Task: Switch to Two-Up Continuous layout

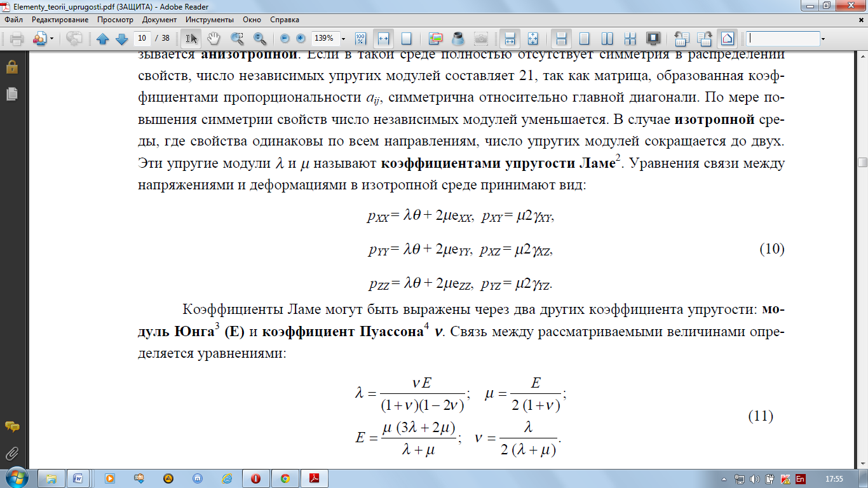Action: coord(630,38)
